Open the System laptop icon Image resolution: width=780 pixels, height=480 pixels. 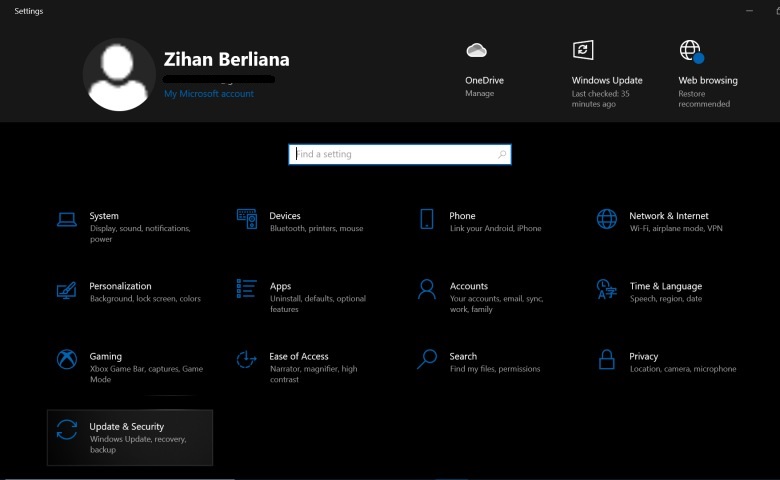[x=67, y=219]
